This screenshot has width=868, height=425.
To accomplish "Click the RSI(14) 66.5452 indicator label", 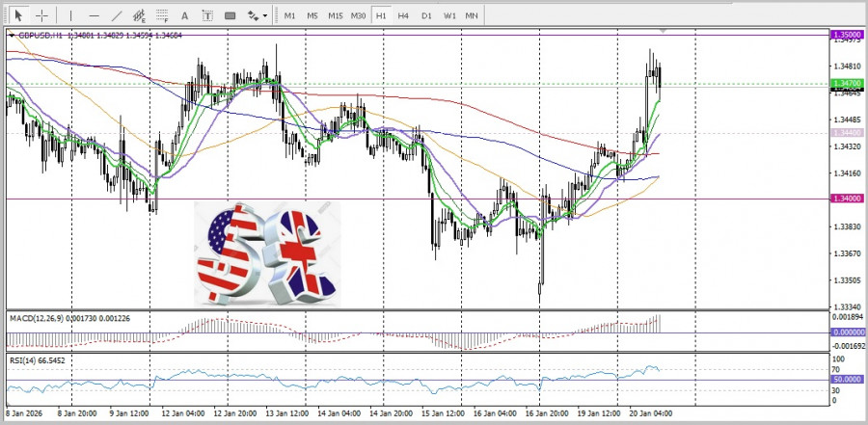I will point(37,360).
